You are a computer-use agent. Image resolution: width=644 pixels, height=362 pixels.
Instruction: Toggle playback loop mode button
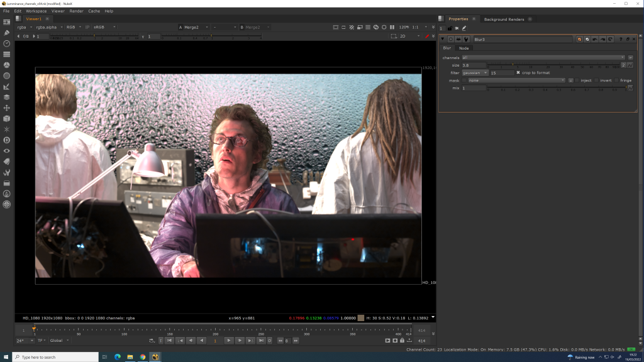click(x=152, y=341)
